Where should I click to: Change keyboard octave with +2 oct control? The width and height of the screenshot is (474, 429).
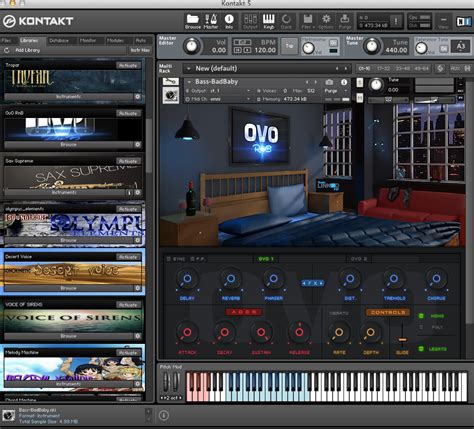pos(171,398)
